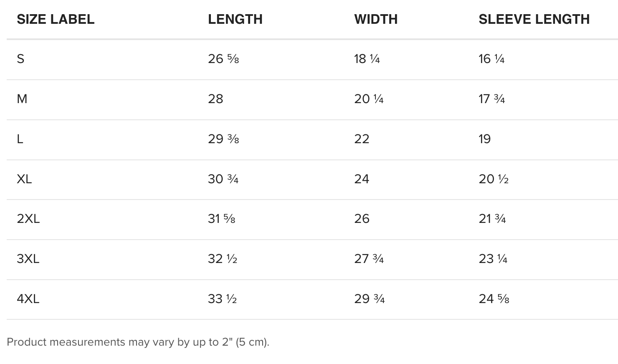
Task: Click the SLEEVE LENGTH column header
Action: pyautogui.click(x=534, y=19)
